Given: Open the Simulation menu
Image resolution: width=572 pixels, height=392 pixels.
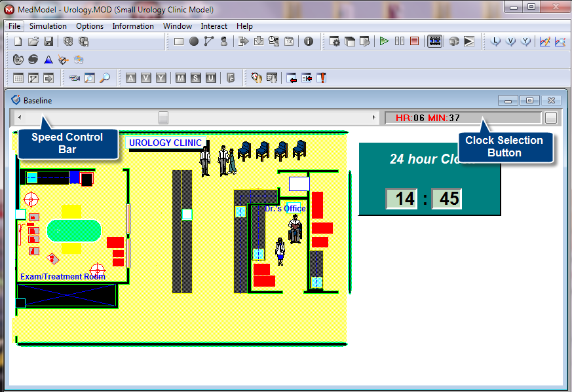Looking at the screenshot, I should pos(48,26).
